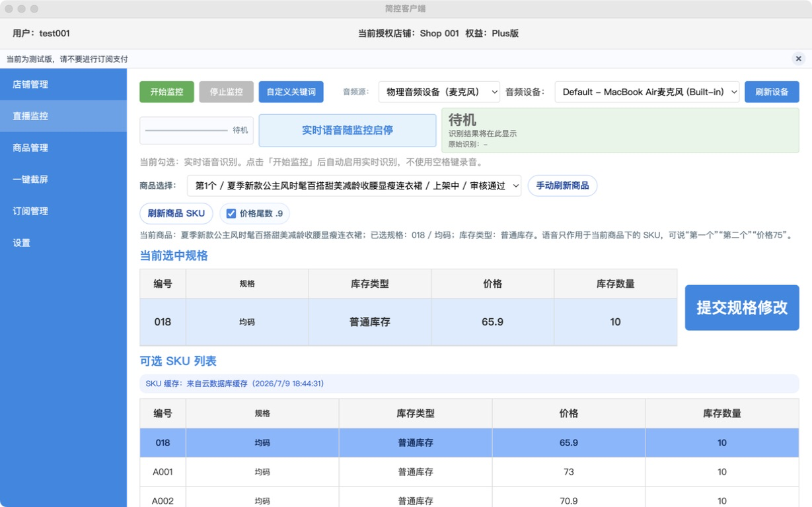
Task: Click 编号 header in 可选 SKU 列表
Action: [x=163, y=413]
